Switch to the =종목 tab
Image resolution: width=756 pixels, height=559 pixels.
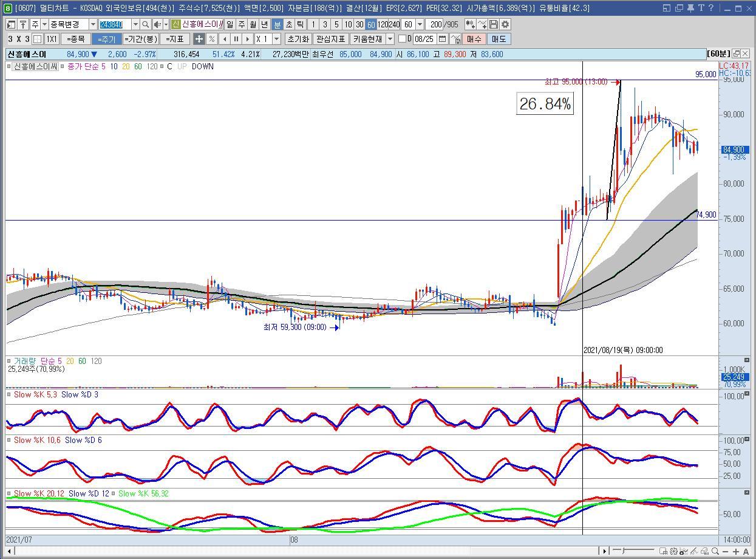[75, 39]
